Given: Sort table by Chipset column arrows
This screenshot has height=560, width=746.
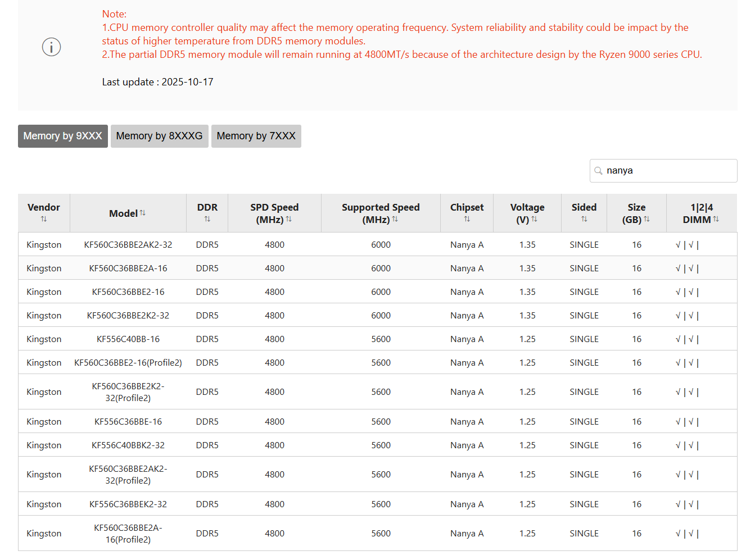Looking at the screenshot, I should coord(467,219).
